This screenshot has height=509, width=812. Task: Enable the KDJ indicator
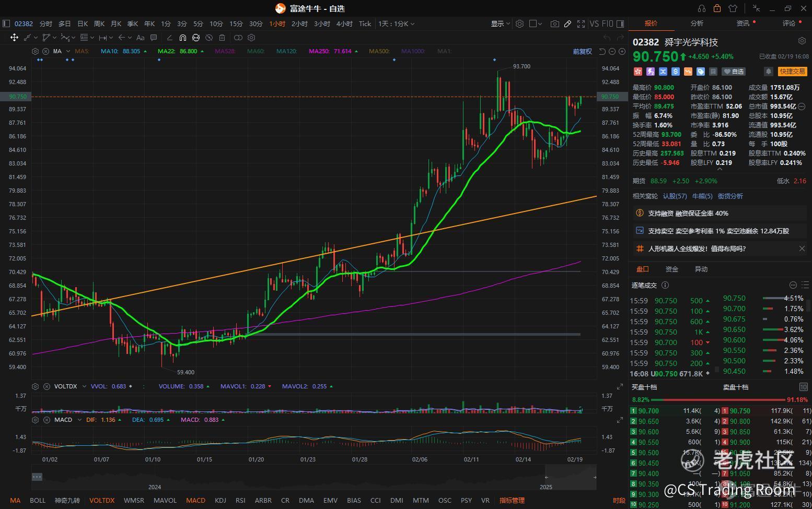pos(221,500)
